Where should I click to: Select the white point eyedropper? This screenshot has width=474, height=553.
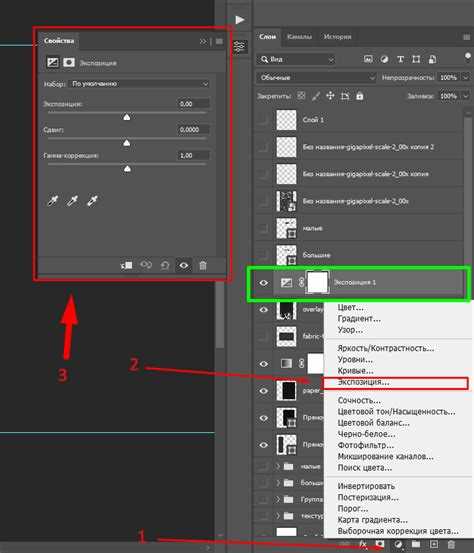point(92,201)
